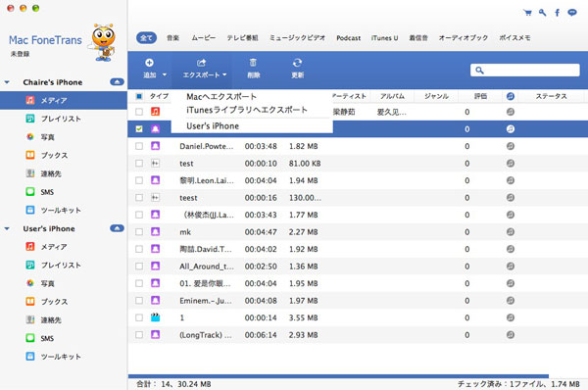Screen dimensions: 588x390
Task: Open the エクスポート dropdown menu
Action: (201, 70)
